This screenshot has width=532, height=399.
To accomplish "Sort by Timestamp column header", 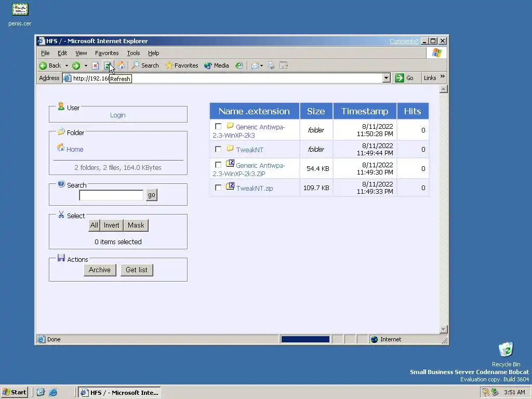I will click(x=365, y=111).
